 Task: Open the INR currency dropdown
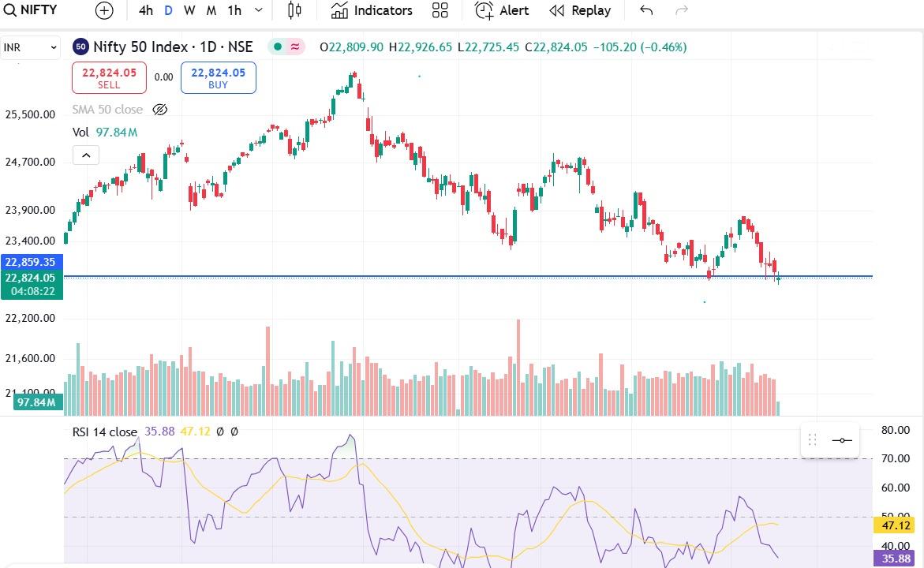(x=30, y=47)
